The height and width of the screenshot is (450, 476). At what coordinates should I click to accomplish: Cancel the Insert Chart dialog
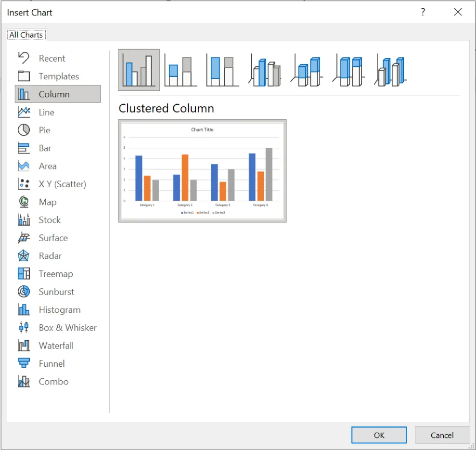pos(442,435)
